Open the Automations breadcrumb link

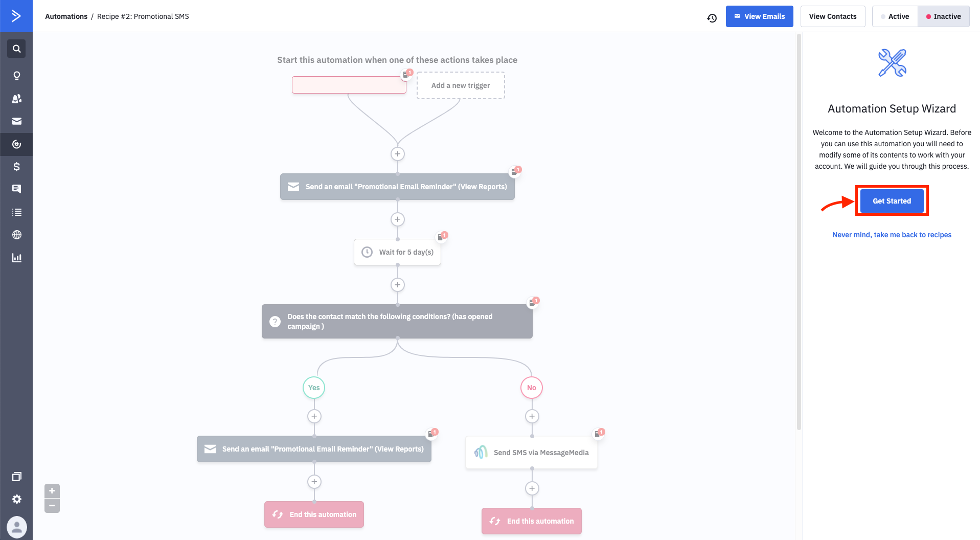click(x=66, y=16)
